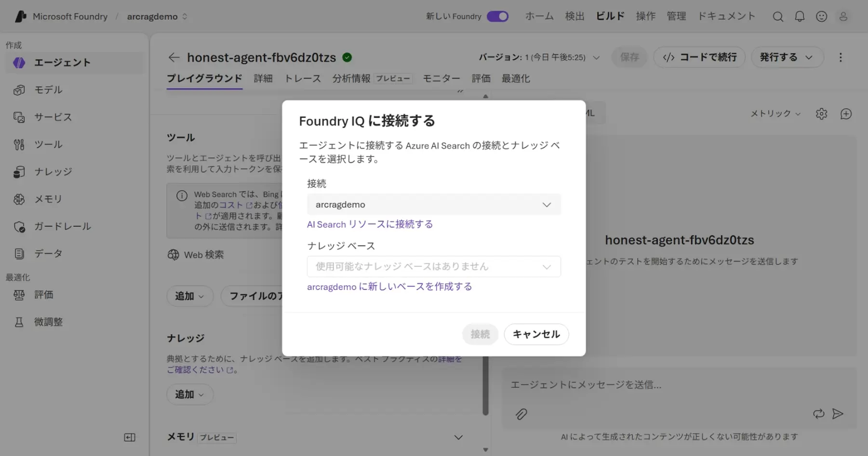This screenshot has height=456, width=868.
Task: Open search with the magnifier icon
Action: [777, 16]
